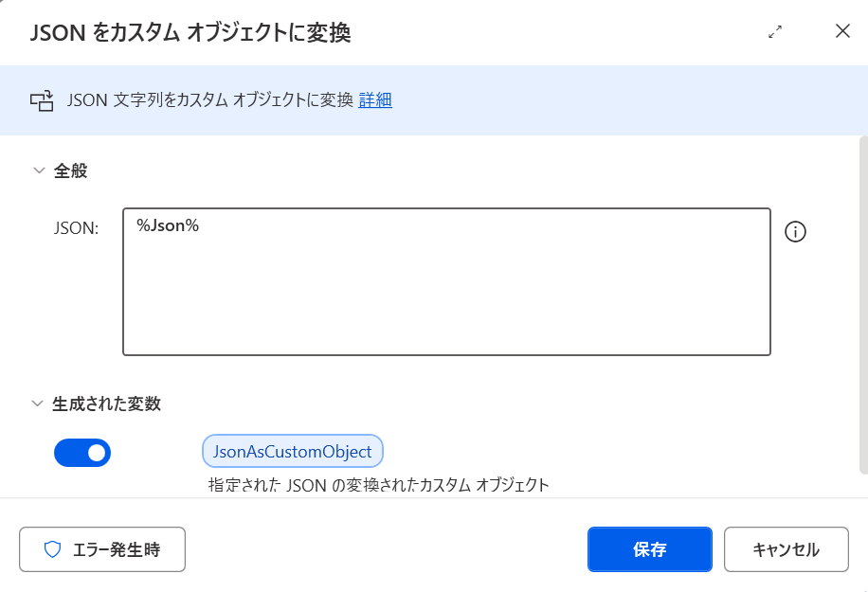Click the JSON: field label
The width and height of the screenshot is (868, 592).
76,228
